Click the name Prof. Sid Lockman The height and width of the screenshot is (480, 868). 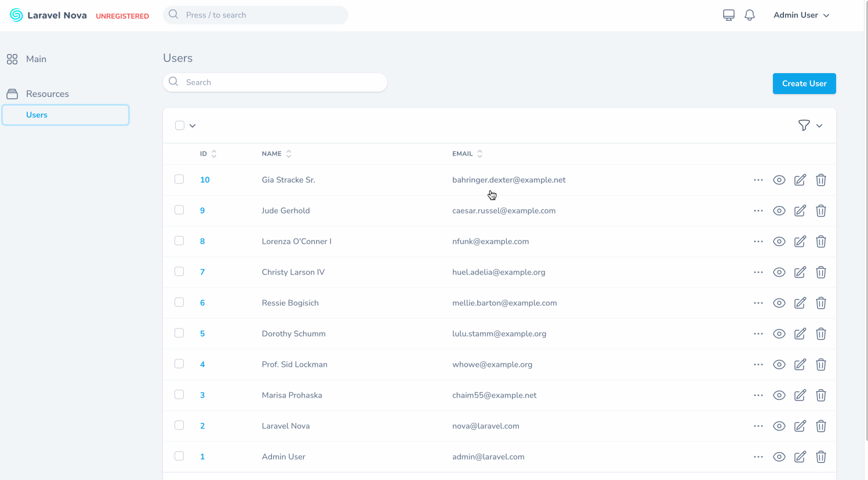click(295, 364)
